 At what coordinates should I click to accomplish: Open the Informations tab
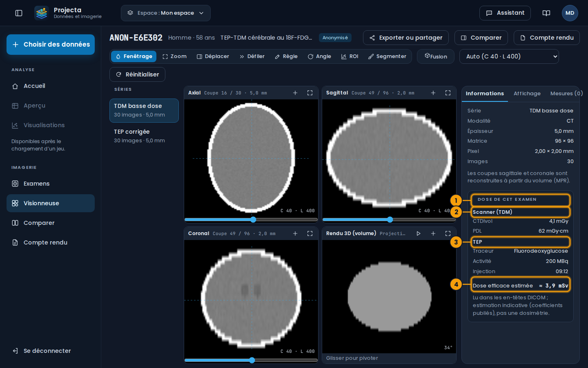485,94
